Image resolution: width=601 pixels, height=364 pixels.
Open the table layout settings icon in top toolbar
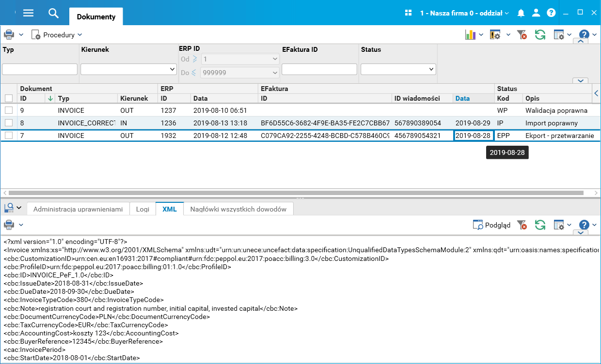(x=559, y=35)
